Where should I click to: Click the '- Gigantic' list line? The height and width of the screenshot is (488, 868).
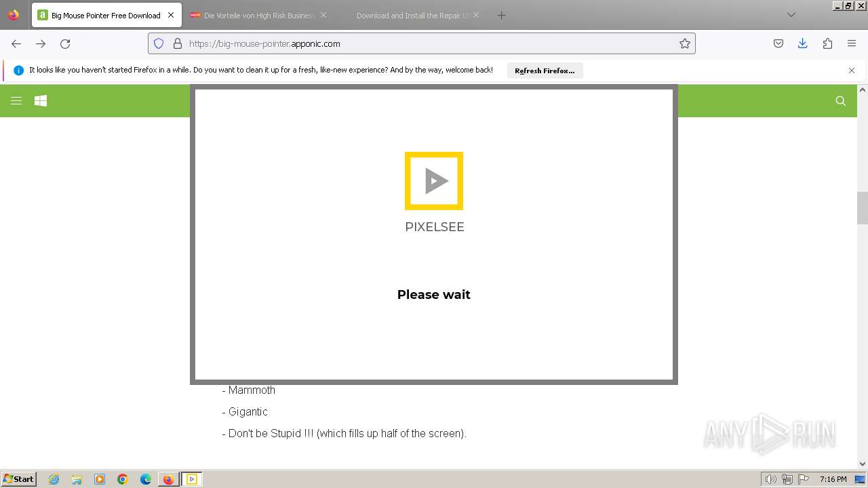[245, 411]
